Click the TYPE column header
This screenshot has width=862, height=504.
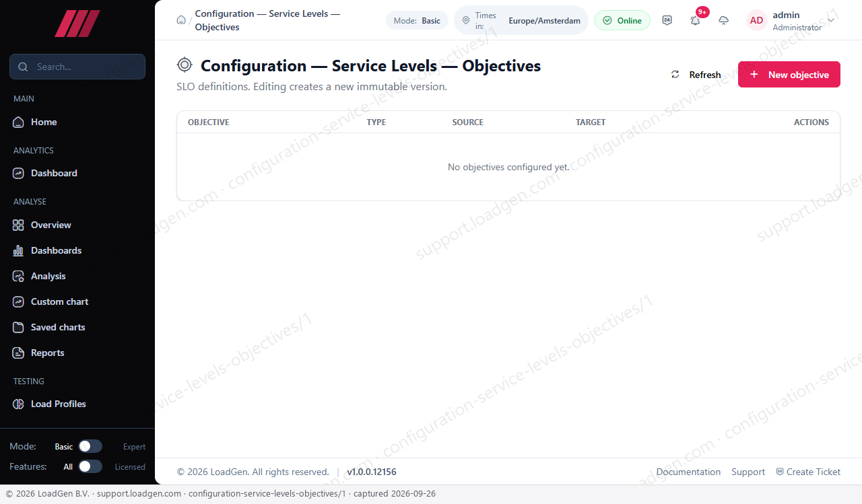(376, 122)
